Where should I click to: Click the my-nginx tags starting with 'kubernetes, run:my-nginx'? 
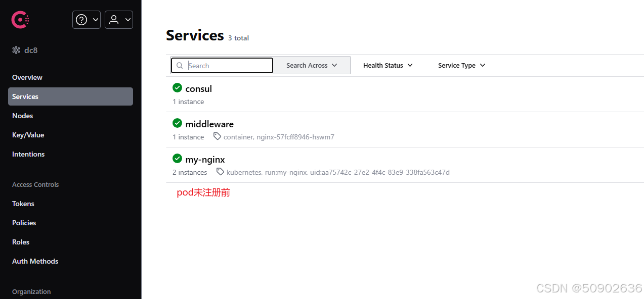pos(338,172)
